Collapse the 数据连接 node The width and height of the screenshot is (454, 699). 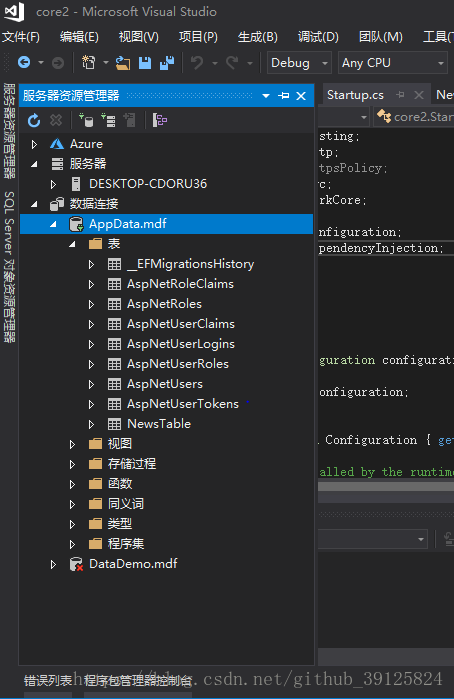pos(34,204)
